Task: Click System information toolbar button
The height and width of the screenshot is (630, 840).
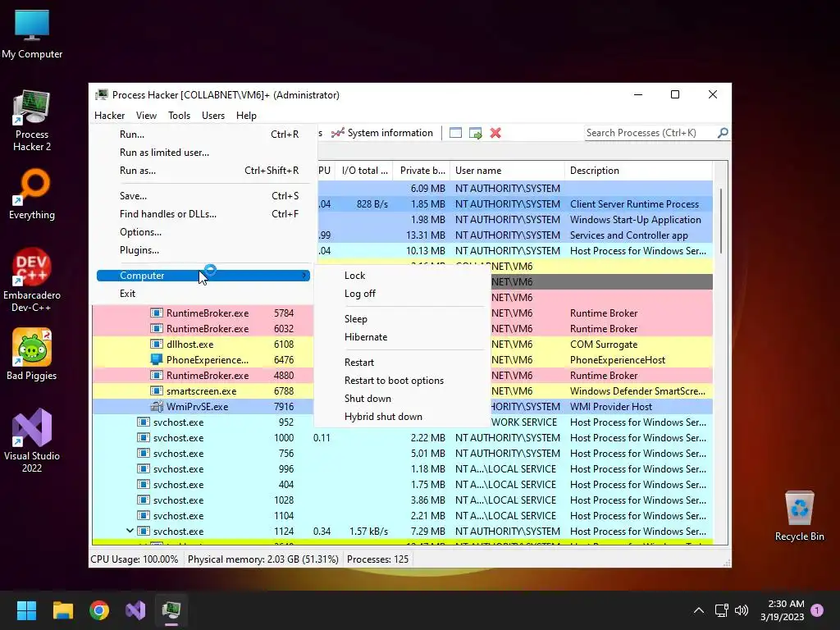Action: click(x=382, y=133)
